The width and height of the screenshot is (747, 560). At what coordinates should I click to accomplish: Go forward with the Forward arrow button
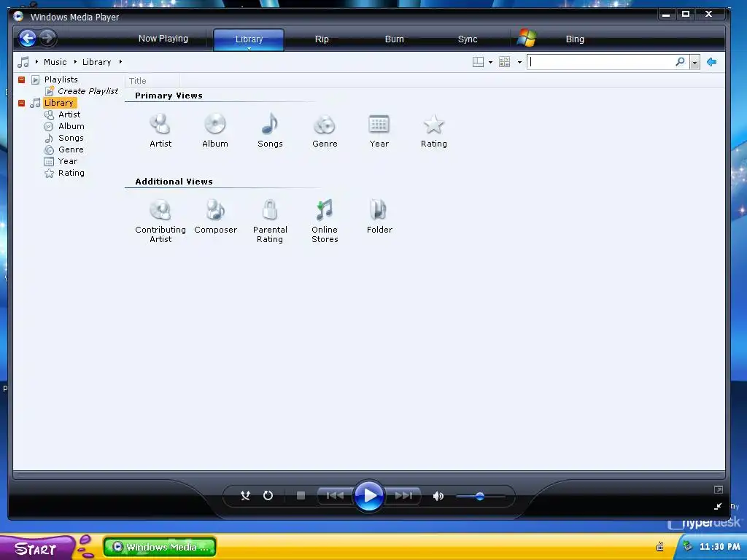coord(47,38)
